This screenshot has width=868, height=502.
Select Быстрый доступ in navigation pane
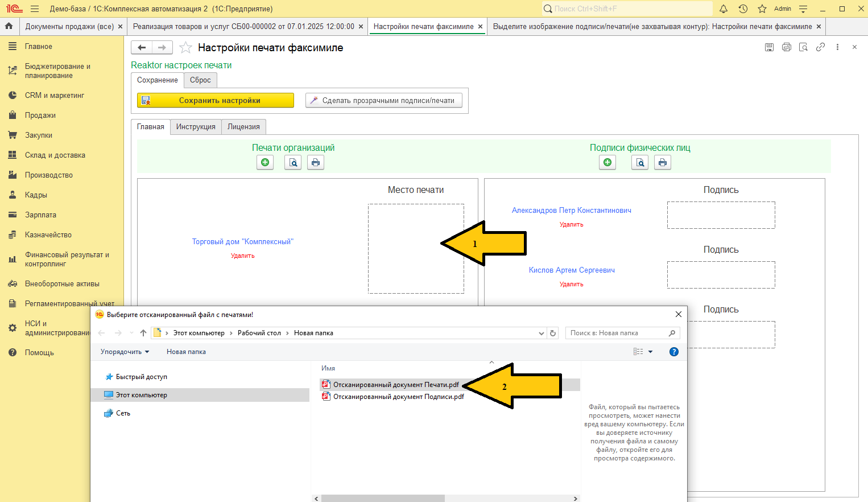click(142, 377)
